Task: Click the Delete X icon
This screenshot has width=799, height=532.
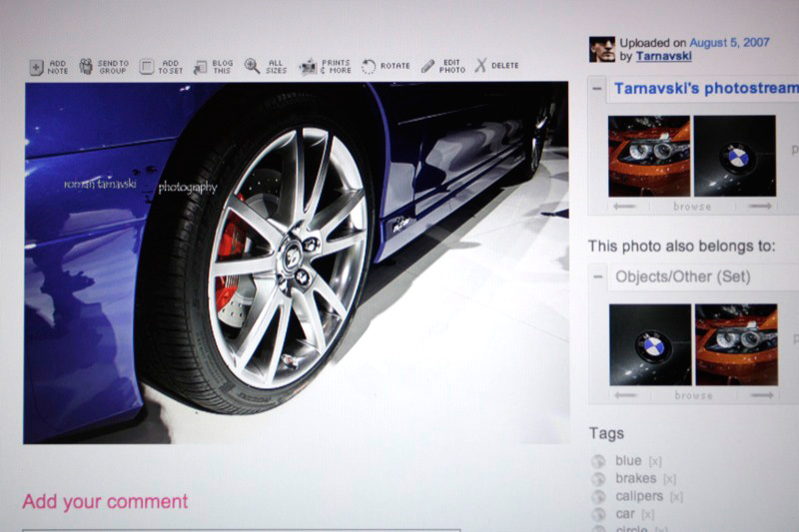Action: point(480,65)
